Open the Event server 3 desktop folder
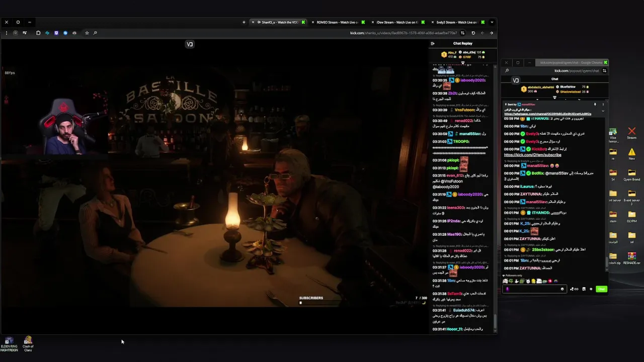Screen dimensions: 644x362 click(632, 196)
